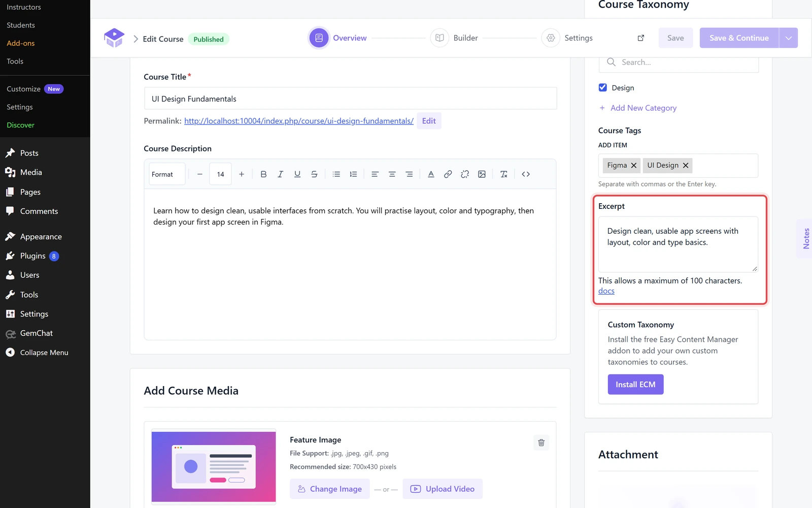Click Save & Continue
Screen dimensions: 812x508
click(739, 38)
